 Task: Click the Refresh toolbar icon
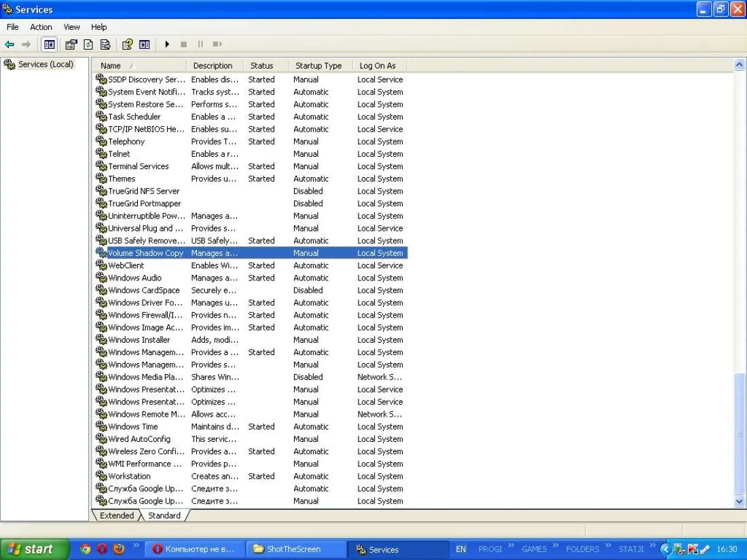[x=88, y=44]
